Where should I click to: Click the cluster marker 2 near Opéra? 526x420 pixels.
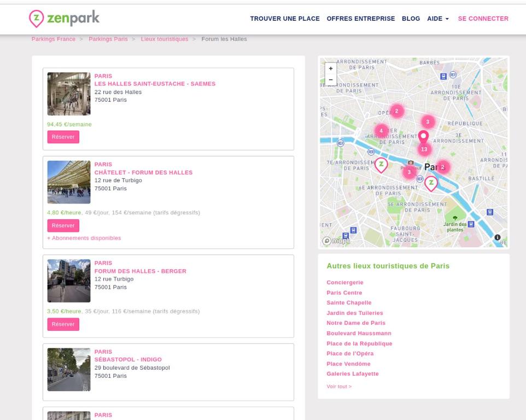tap(396, 111)
